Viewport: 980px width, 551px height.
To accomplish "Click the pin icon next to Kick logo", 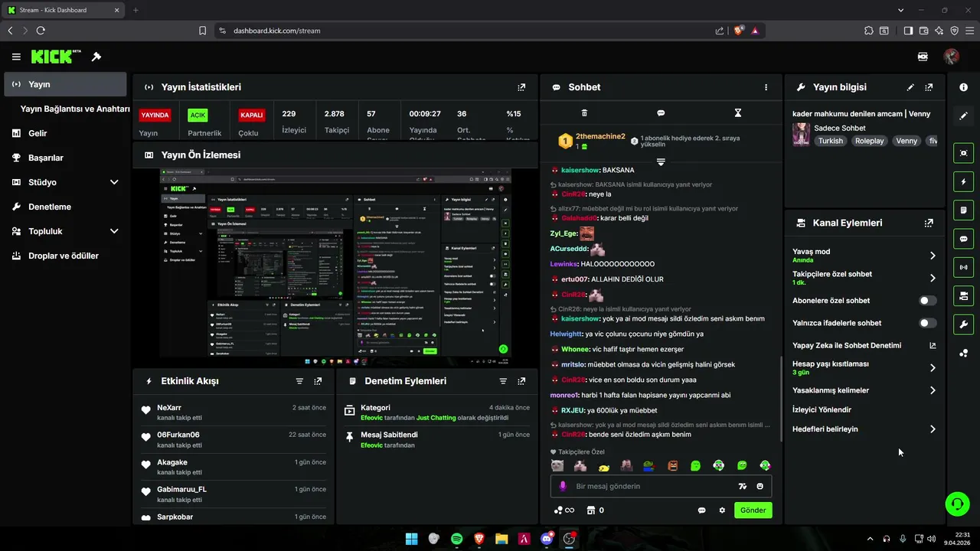I will tap(96, 57).
